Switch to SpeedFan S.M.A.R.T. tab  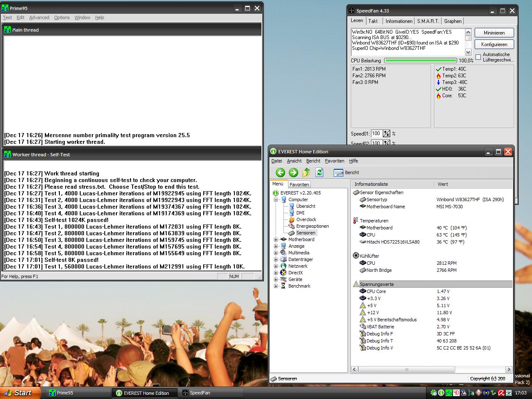pos(428,21)
